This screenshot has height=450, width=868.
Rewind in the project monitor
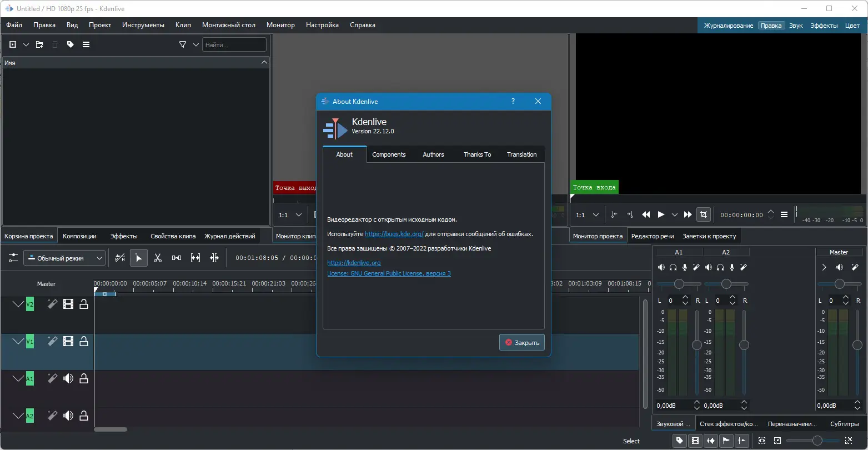(646, 214)
